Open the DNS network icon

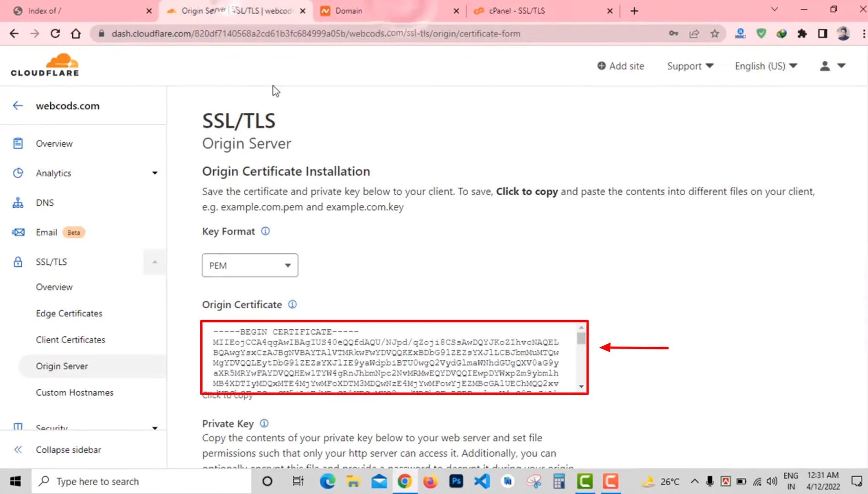[x=18, y=203]
